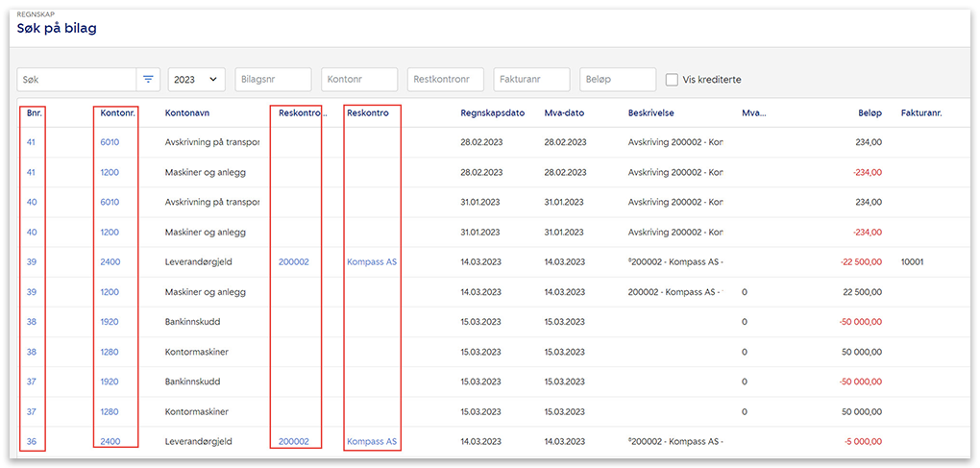Click the Søk search field
980x468 pixels.
pyautogui.click(x=77, y=80)
